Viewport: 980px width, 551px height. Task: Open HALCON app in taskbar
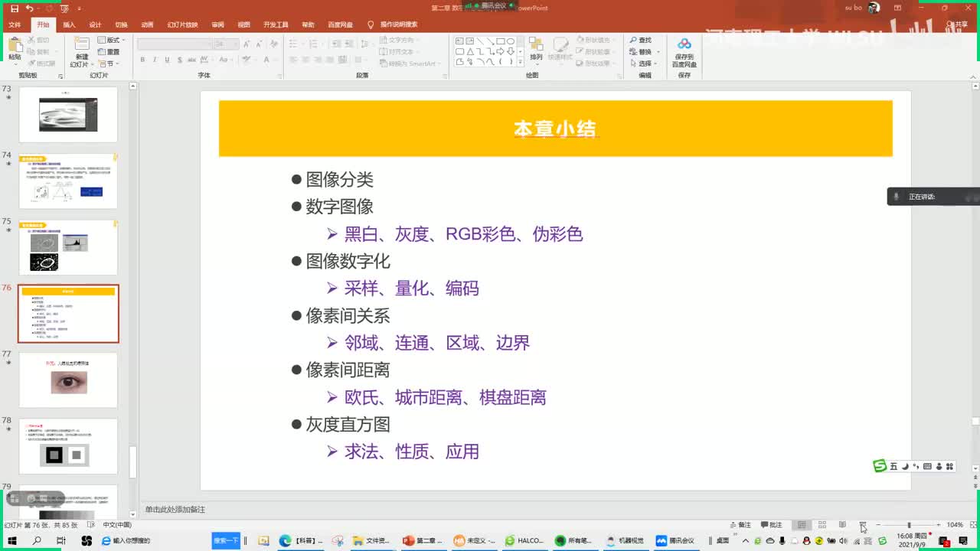[x=524, y=540]
